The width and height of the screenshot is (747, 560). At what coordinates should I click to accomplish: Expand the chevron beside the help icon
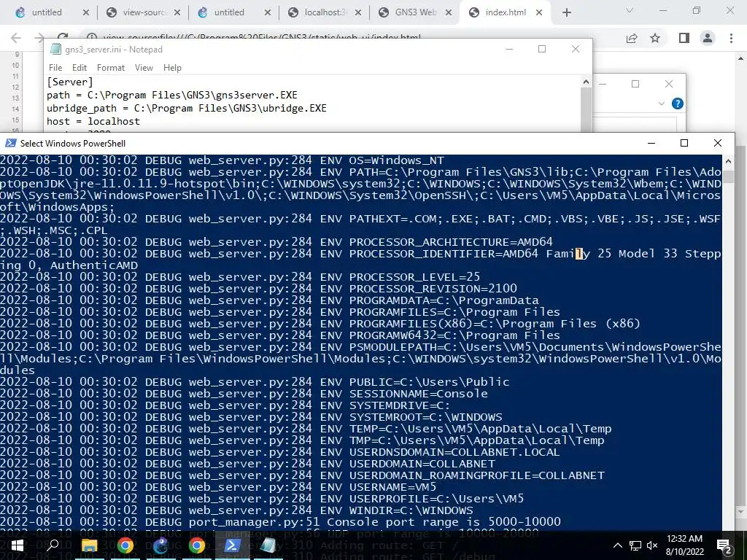click(x=661, y=104)
